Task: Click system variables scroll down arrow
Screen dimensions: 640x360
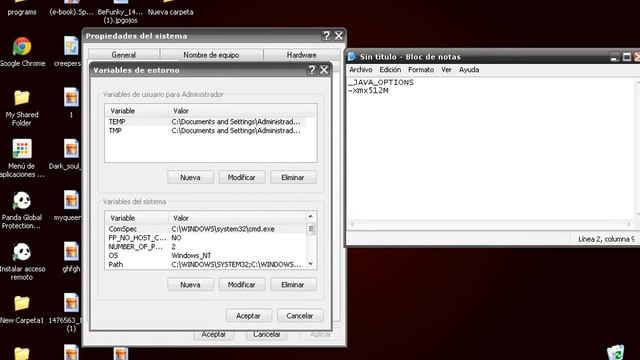Action: pyautogui.click(x=311, y=264)
